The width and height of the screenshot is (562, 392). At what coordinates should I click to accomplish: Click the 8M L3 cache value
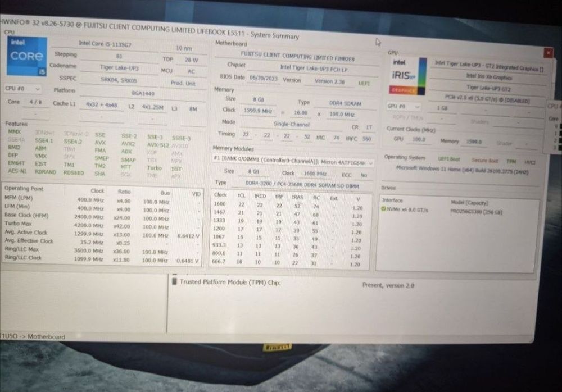coord(193,109)
